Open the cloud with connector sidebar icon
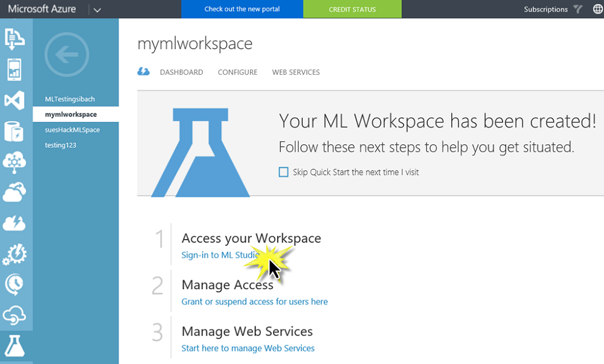Screen dimensions: 604x364 [14, 315]
